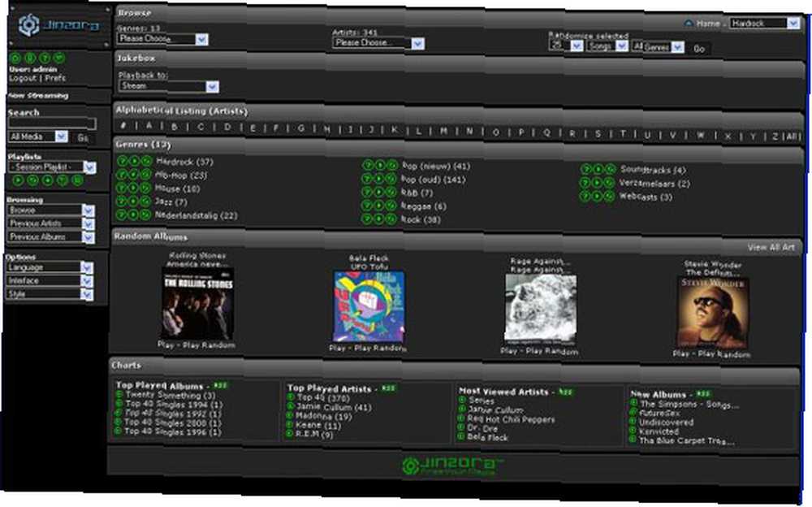Click Go next to the randomize dropdowns
This screenshot has width=812, height=507.
[699, 49]
